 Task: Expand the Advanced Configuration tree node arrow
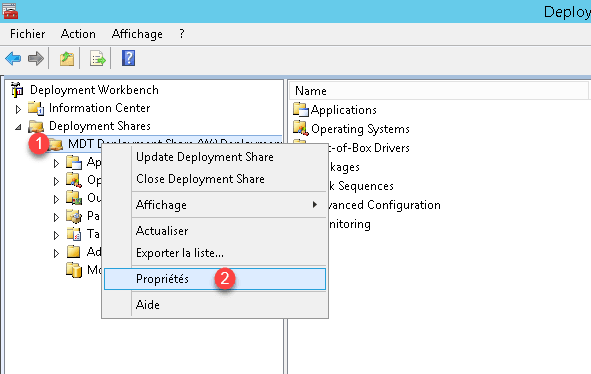point(56,253)
